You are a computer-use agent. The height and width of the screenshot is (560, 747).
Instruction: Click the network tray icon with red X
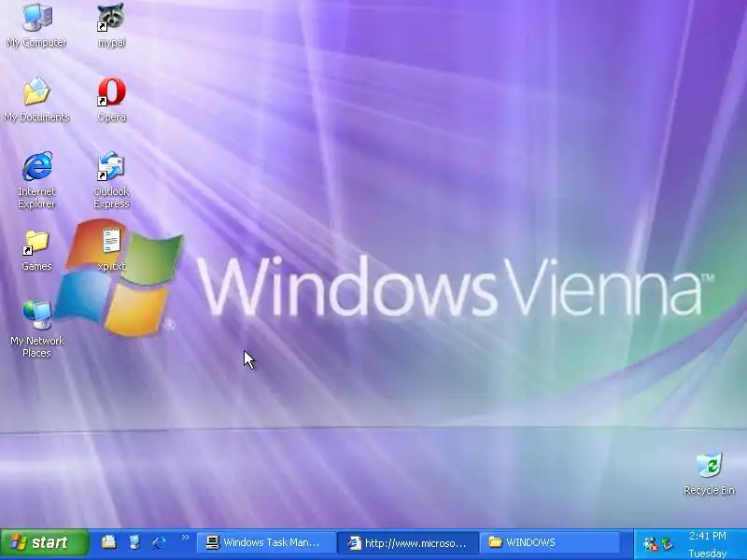pos(650,544)
